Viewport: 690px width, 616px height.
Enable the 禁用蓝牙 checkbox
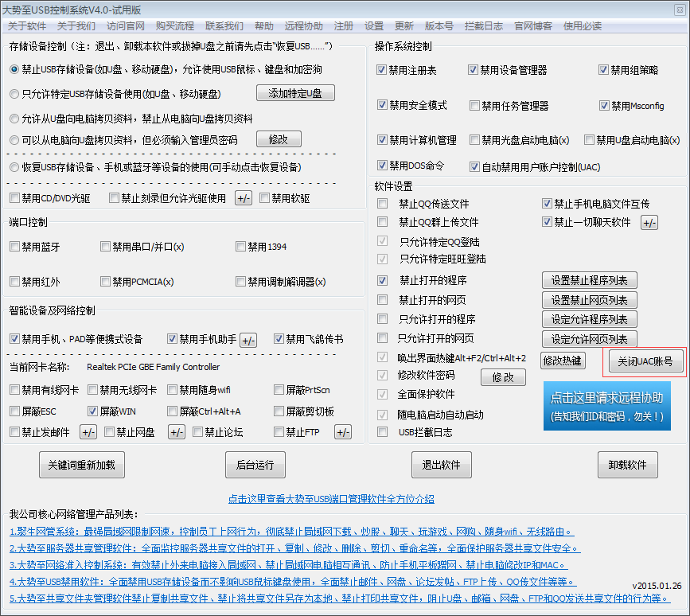pos(15,247)
